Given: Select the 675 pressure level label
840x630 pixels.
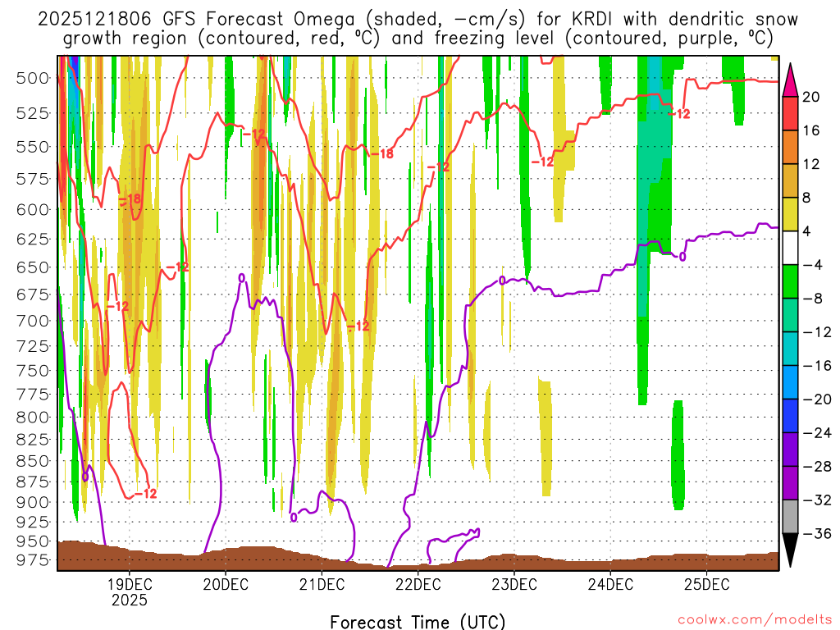Looking at the screenshot, I should 33,294.
